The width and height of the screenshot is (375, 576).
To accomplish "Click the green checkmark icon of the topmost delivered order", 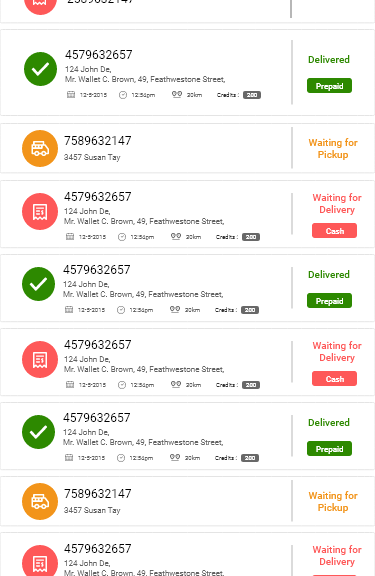I will coord(40,69).
